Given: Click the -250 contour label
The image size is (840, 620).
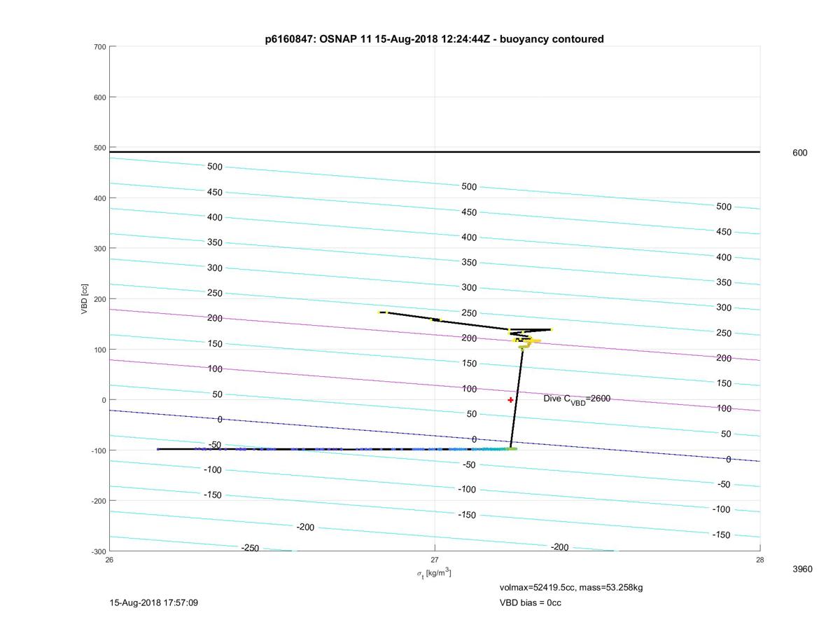Looking at the screenshot, I should point(250,548).
